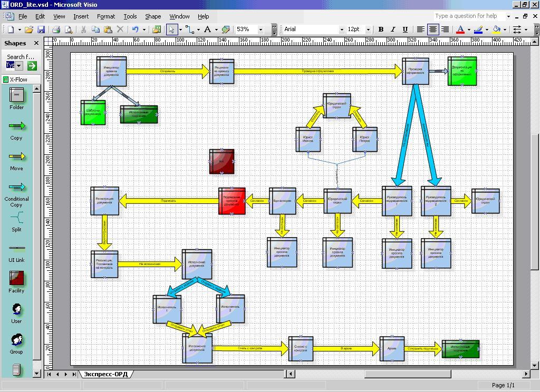
Task: Open the Arial font dropdown
Action: [x=343, y=29]
